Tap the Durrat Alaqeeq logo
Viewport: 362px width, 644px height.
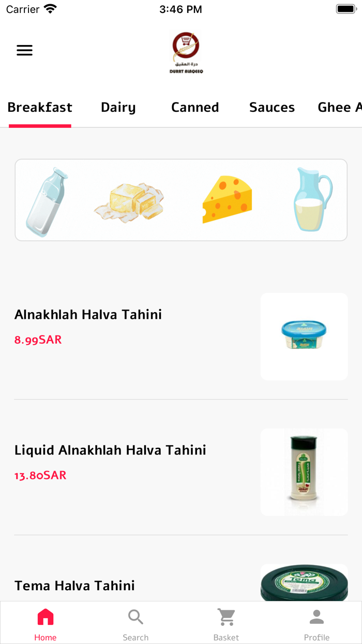click(186, 52)
